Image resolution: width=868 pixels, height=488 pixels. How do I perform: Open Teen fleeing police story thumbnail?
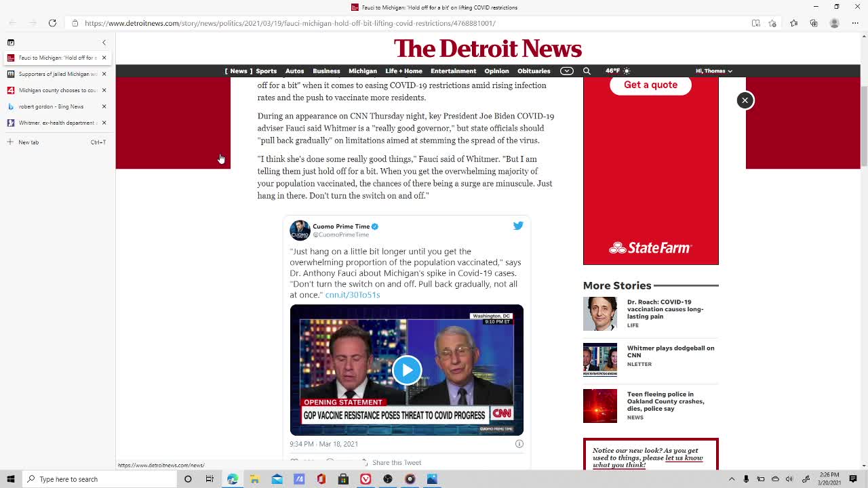[600, 406]
